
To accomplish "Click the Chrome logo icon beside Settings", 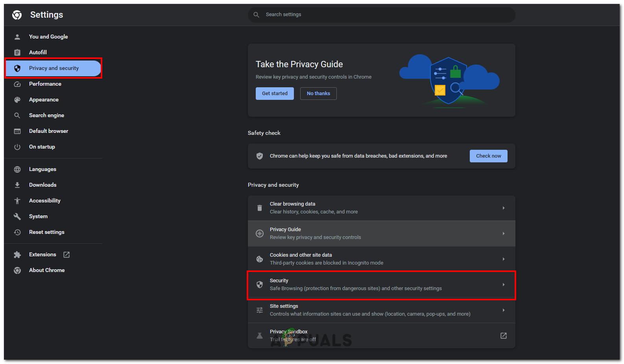I will point(17,15).
